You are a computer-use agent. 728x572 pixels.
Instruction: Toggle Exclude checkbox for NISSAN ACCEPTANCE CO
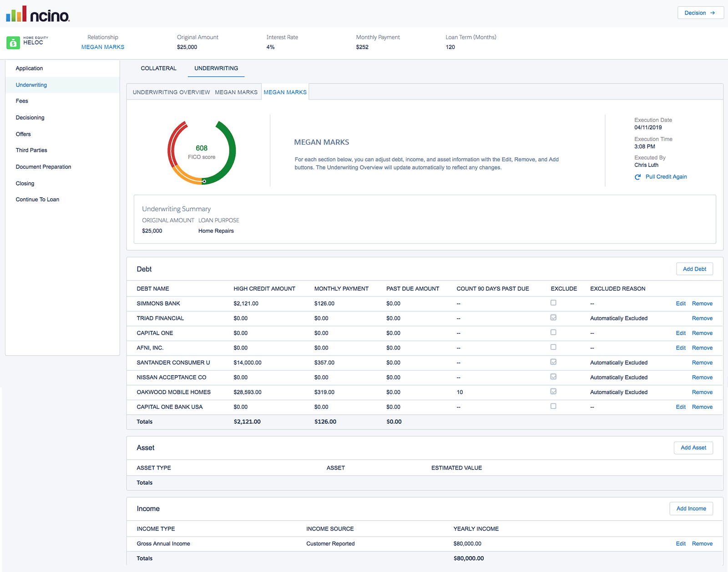(553, 376)
